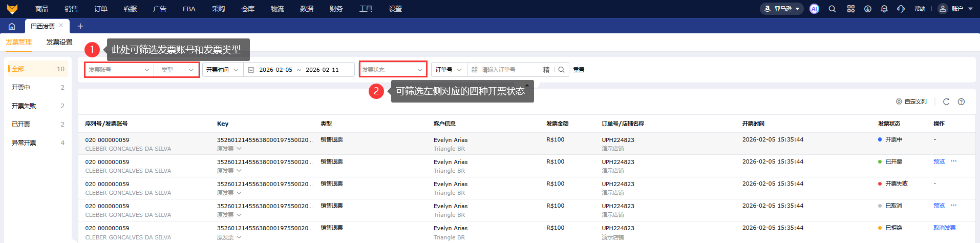The width and height of the screenshot is (980, 243).
Task: Select the 开票失败 status in sidebar
Action: [37, 106]
